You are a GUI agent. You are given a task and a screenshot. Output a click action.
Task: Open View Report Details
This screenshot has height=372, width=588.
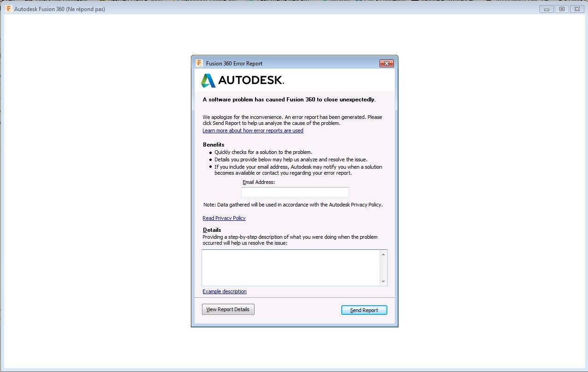tap(228, 309)
